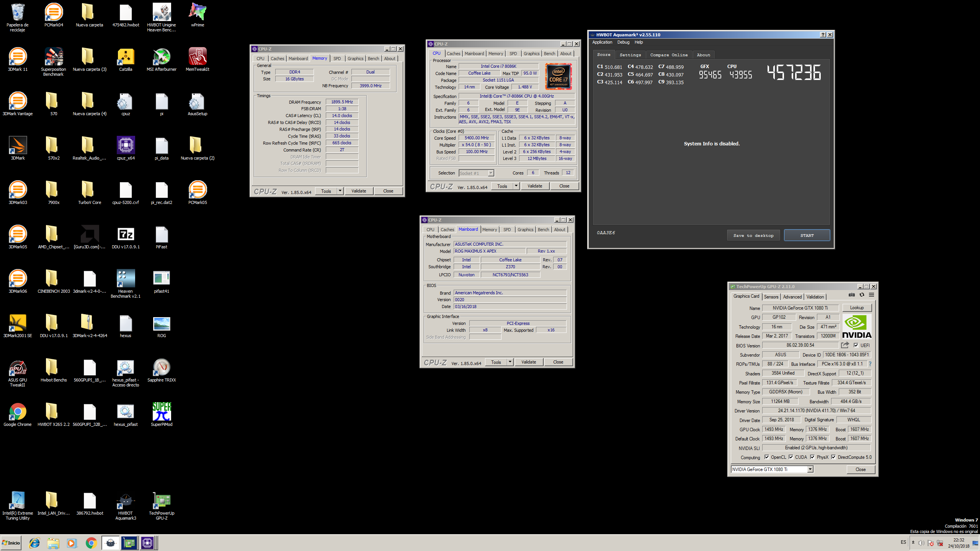The width and height of the screenshot is (980, 551).
Task: Click the Inicio start button
Action: (x=11, y=543)
